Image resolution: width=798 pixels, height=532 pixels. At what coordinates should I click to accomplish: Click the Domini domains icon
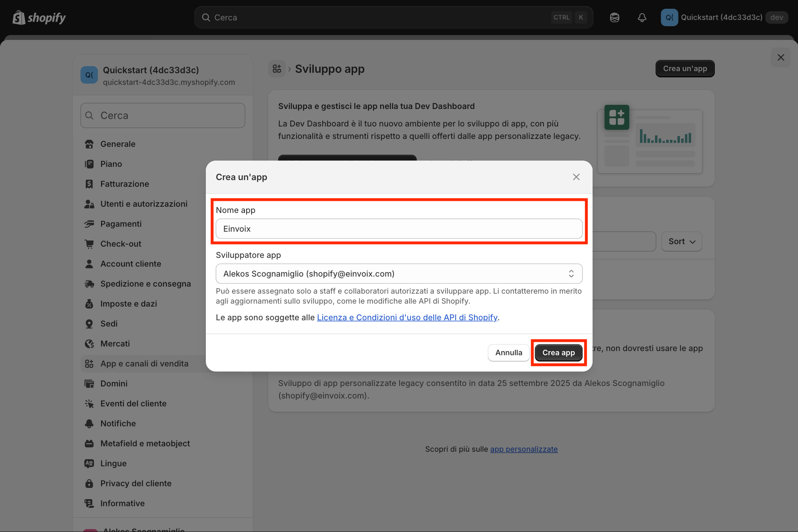pos(89,384)
